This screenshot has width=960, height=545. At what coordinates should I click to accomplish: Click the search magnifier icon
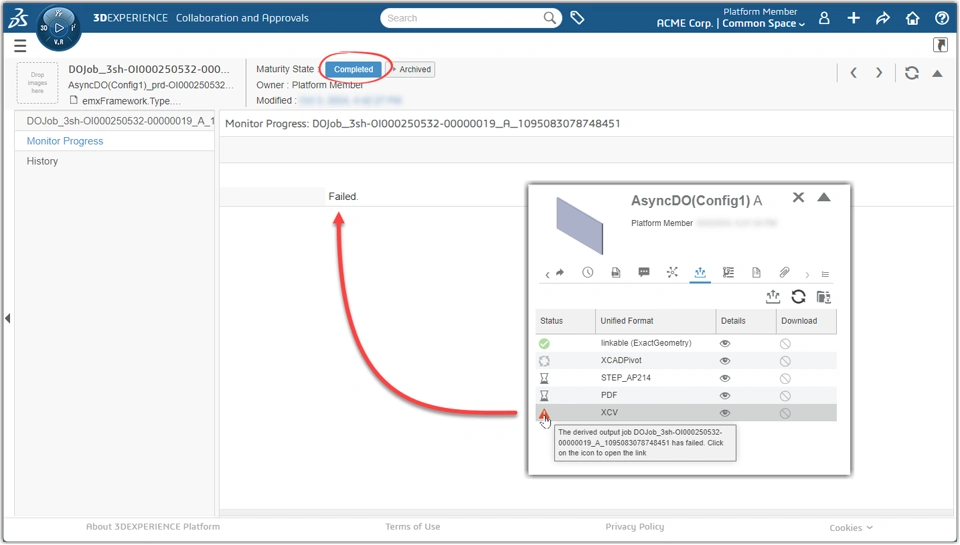click(x=550, y=18)
